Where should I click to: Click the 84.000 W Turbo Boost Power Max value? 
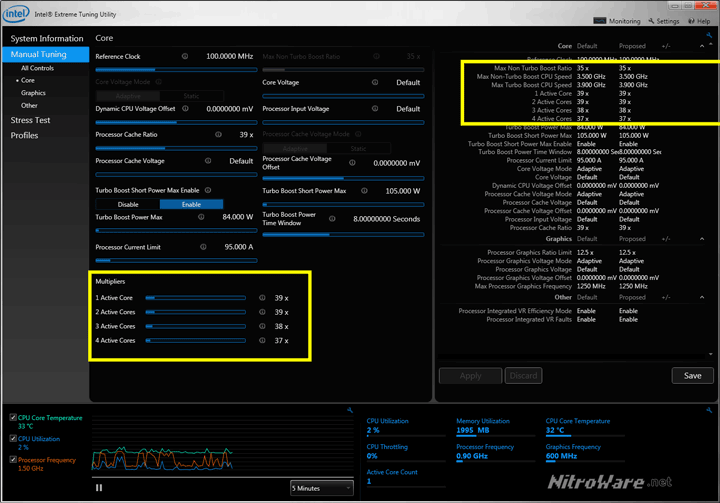(237, 217)
